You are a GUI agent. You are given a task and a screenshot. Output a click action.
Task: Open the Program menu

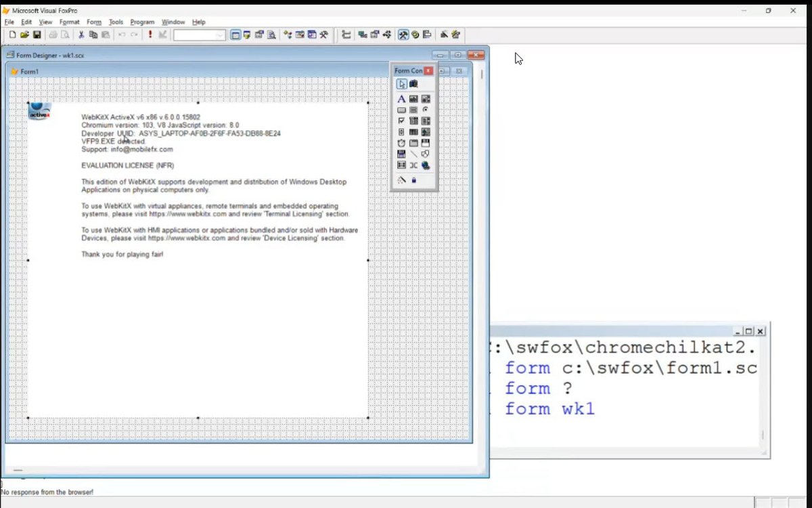pyautogui.click(x=142, y=22)
